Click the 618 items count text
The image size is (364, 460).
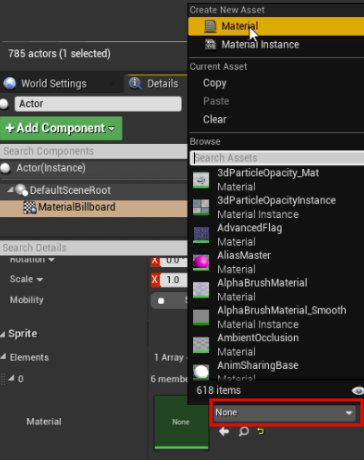coord(218,391)
